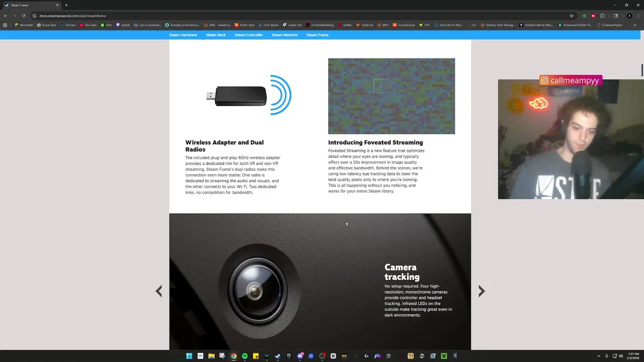Viewport: 644px width, 362px height.
Task: Open a new browser tab
Action: tap(66, 5)
